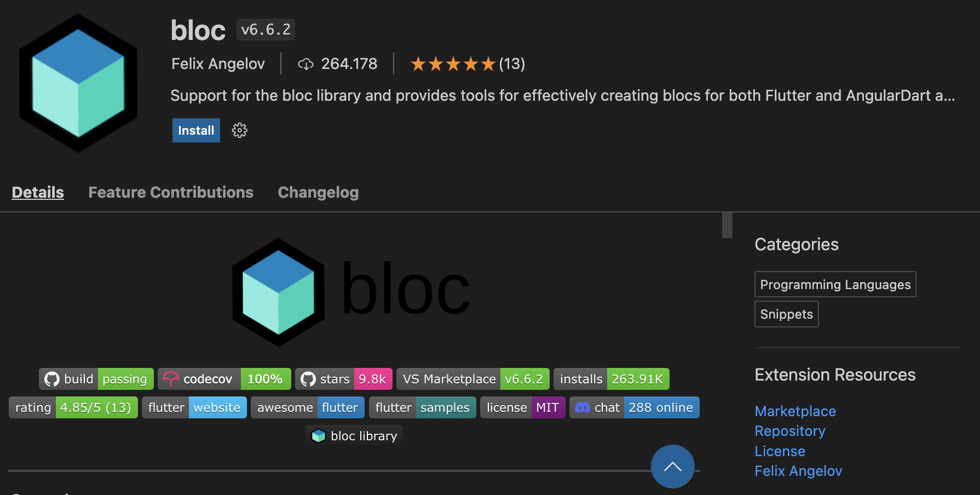Image resolution: width=980 pixels, height=495 pixels.
Task: Click the GitHub stars 9.8k badge
Action: (x=343, y=378)
